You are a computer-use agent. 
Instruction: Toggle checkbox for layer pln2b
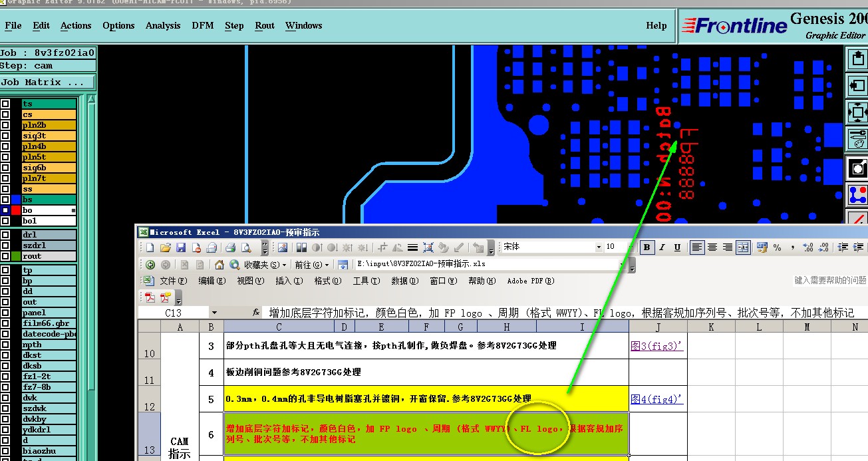click(5, 125)
